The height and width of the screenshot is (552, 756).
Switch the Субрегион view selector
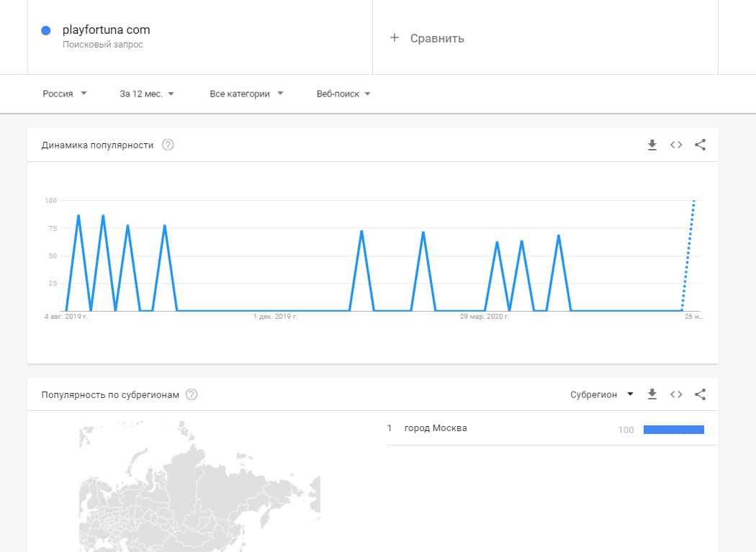[602, 394]
